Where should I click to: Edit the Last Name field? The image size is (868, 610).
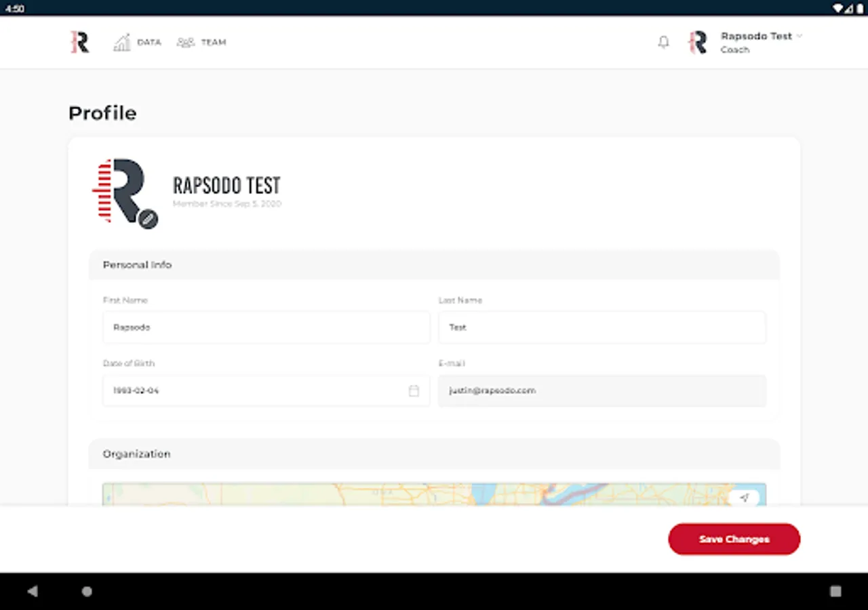tap(602, 327)
